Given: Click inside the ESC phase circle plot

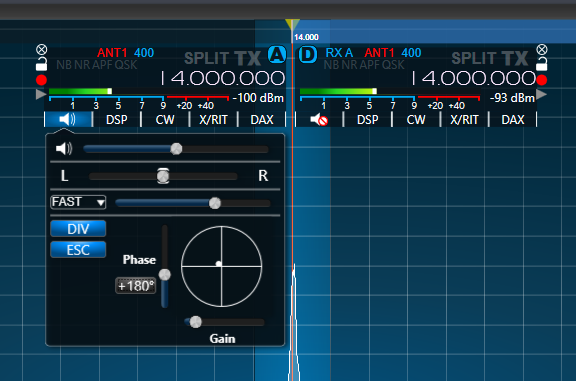Looking at the screenshot, I should pos(222,266).
